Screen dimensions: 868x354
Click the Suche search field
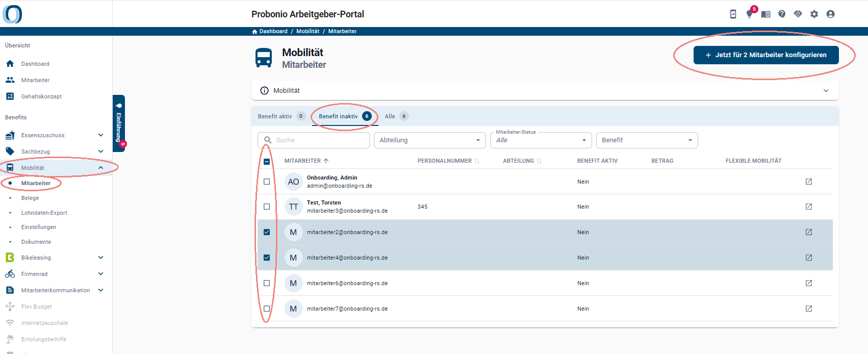click(313, 140)
